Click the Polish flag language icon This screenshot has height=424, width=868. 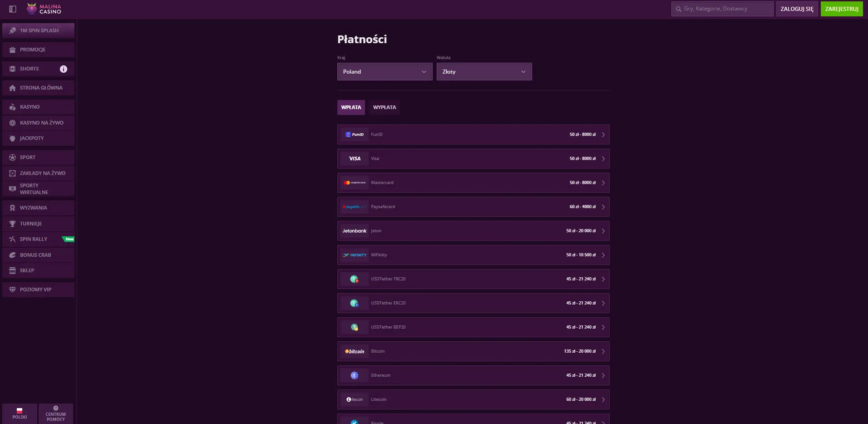click(x=20, y=411)
